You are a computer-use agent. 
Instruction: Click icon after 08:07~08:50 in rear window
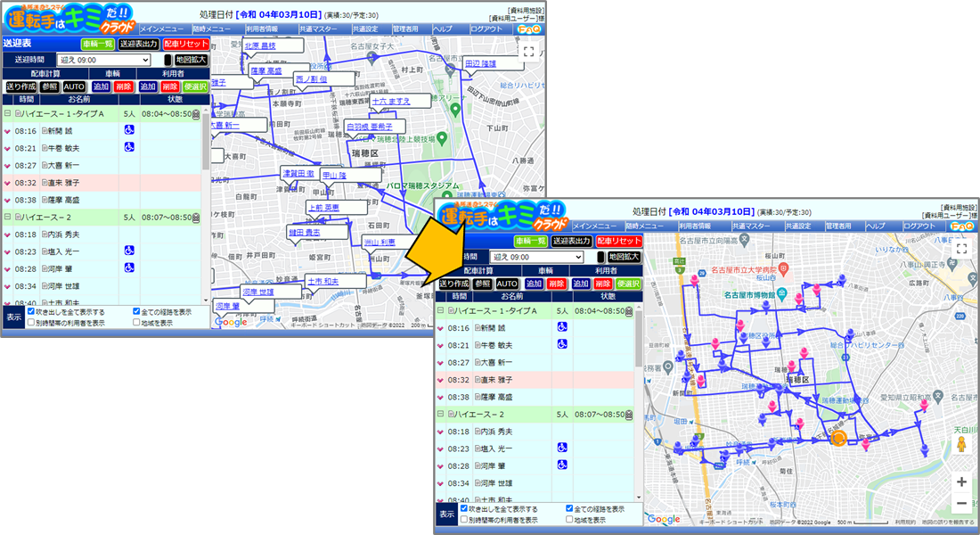click(196, 218)
